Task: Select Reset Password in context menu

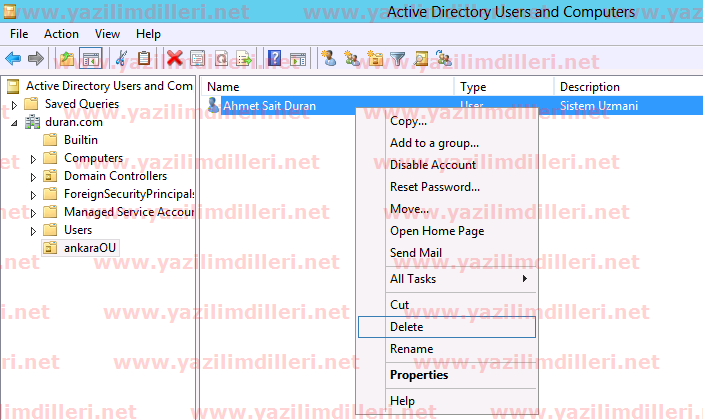Action: tap(433, 187)
